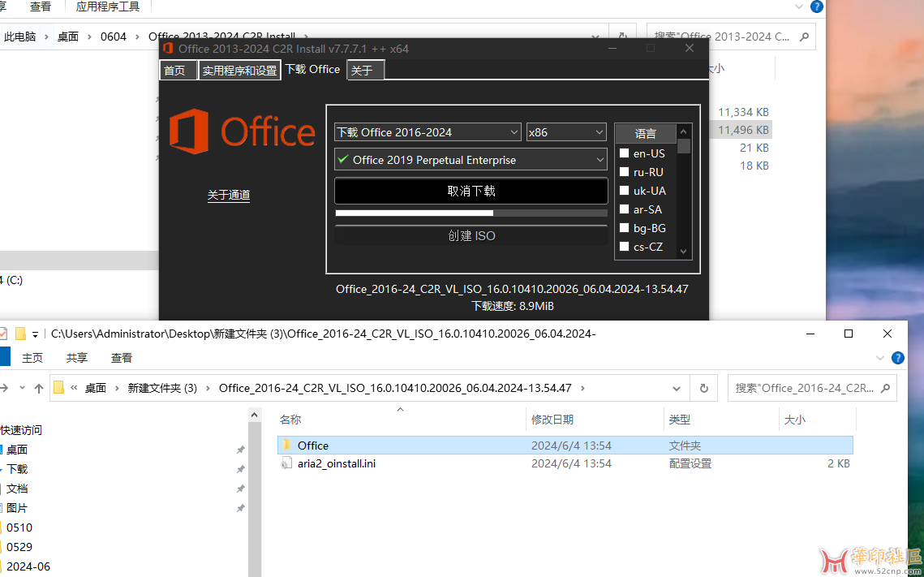Click help icon in back Explorer window

tap(817, 7)
